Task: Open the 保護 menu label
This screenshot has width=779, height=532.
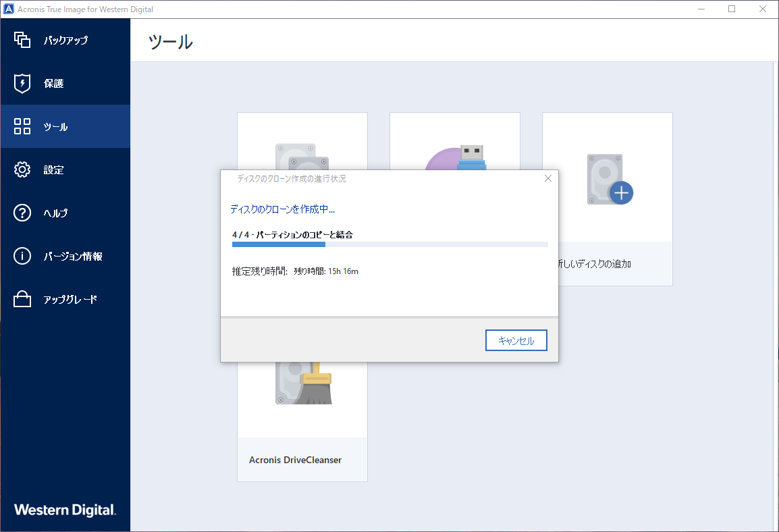Action: [x=53, y=84]
